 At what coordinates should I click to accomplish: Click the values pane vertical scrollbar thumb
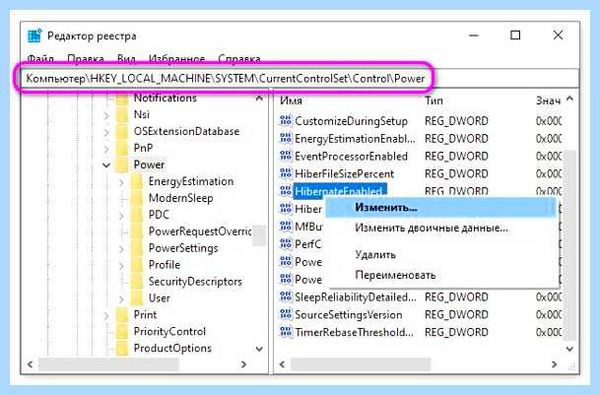pos(570,245)
